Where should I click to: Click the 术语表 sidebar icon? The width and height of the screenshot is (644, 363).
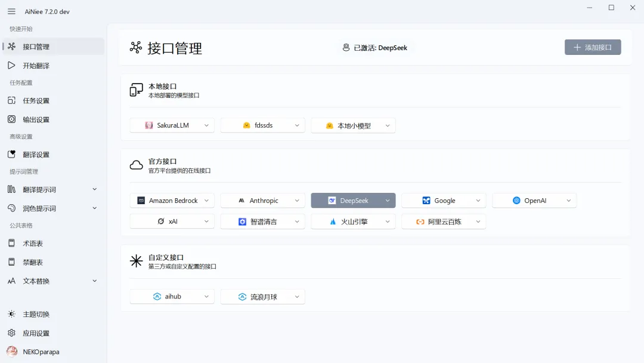click(11, 243)
